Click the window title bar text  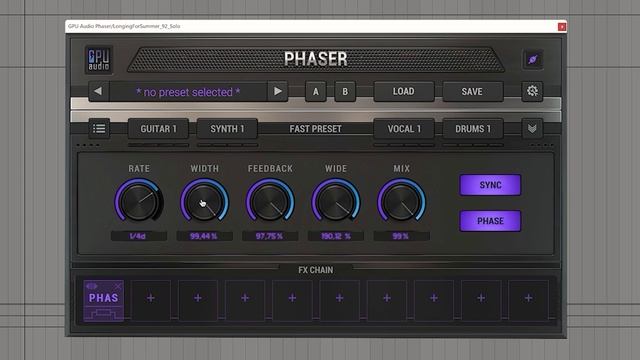point(124,26)
